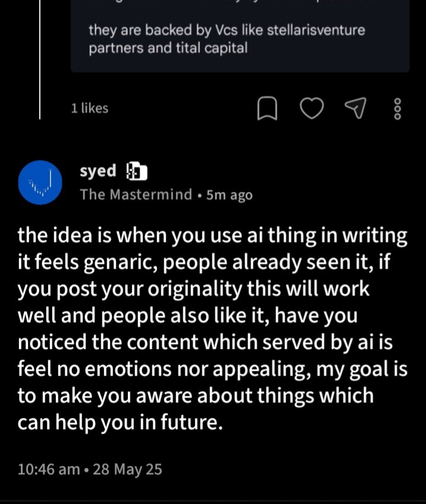Tap 'The Mastermind' title label
This screenshot has height=504, width=426.
(x=136, y=195)
